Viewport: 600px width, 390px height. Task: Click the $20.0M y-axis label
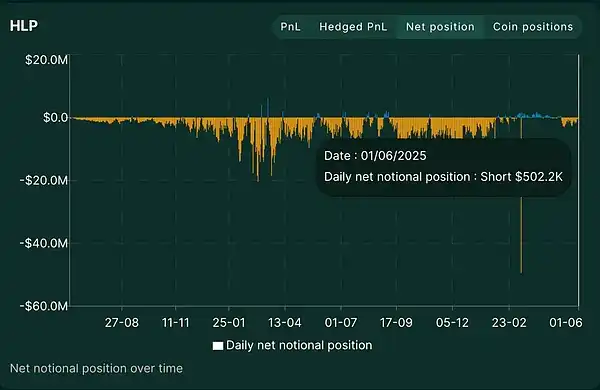pyautogui.click(x=46, y=60)
